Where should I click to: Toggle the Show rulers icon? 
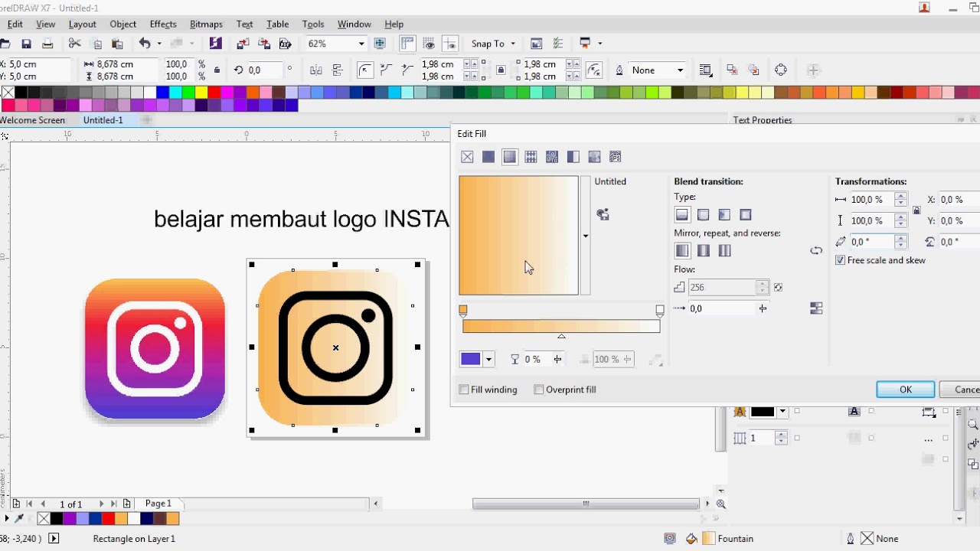pos(407,44)
